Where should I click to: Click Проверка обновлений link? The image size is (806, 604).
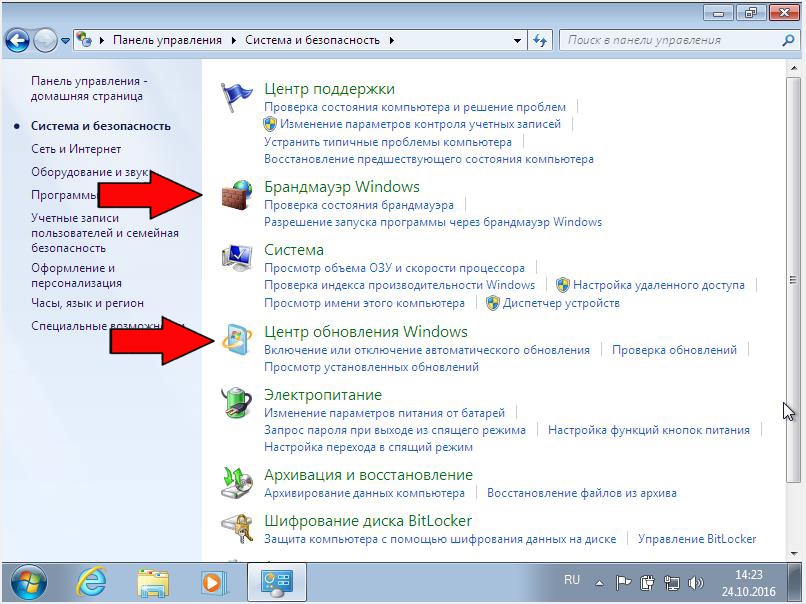coord(674,350)
